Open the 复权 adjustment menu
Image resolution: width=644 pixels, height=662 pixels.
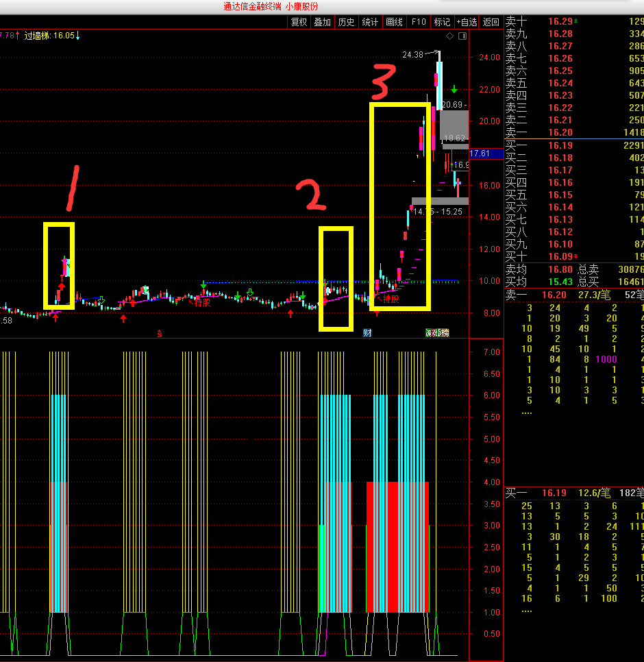point(299,22)
